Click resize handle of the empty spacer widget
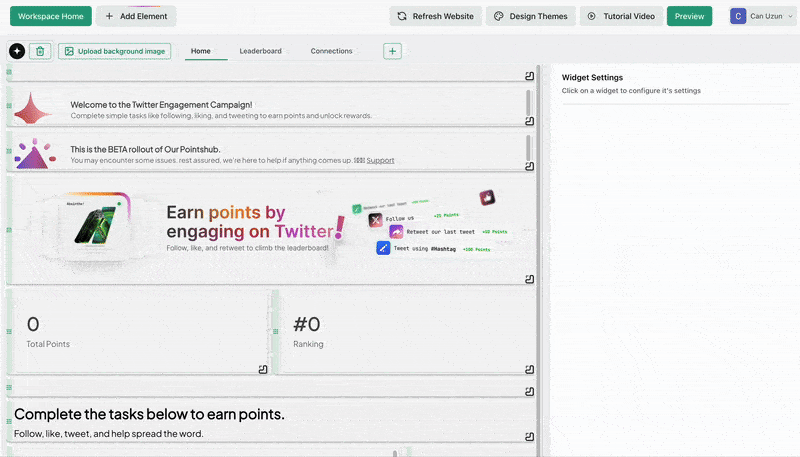Image resolution: width=800 pixels, height=457 pixels. [530, 392]
